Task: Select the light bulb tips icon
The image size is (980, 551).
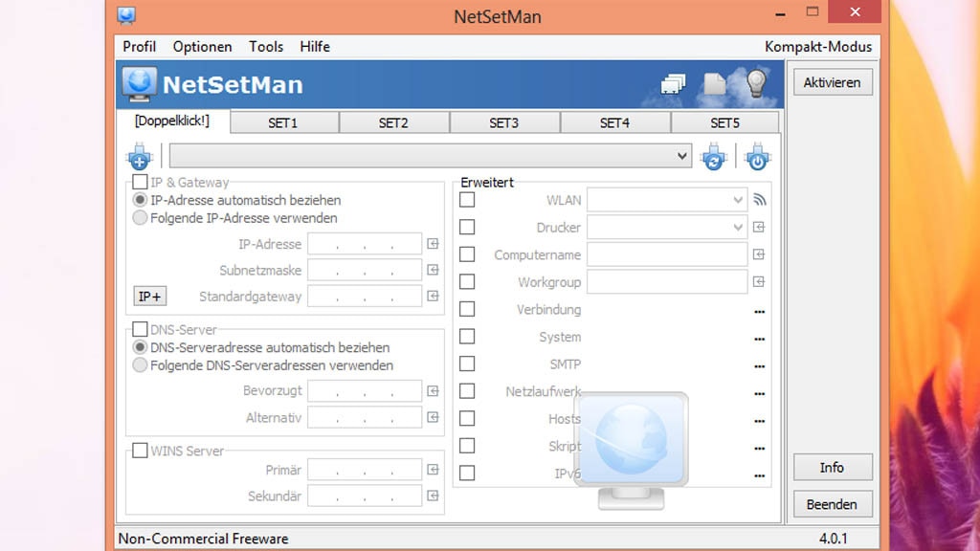Action: tap(755, 84)
